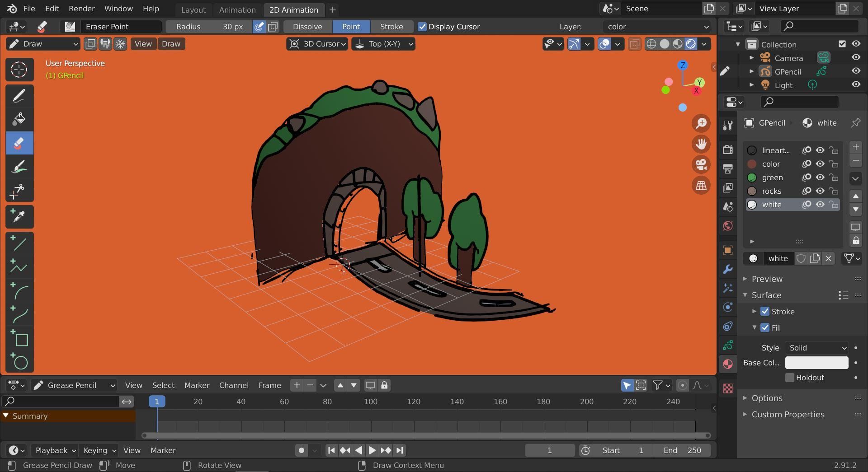Open the Render Properties tab
868x472 pixels.
pos(728,150)
